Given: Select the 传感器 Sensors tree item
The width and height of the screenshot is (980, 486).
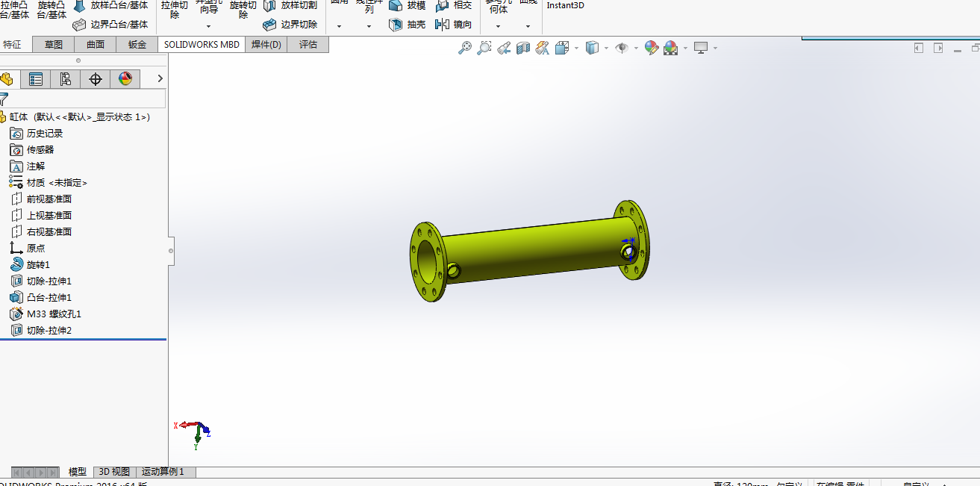Looking at the screenshot, I should 32,150.
